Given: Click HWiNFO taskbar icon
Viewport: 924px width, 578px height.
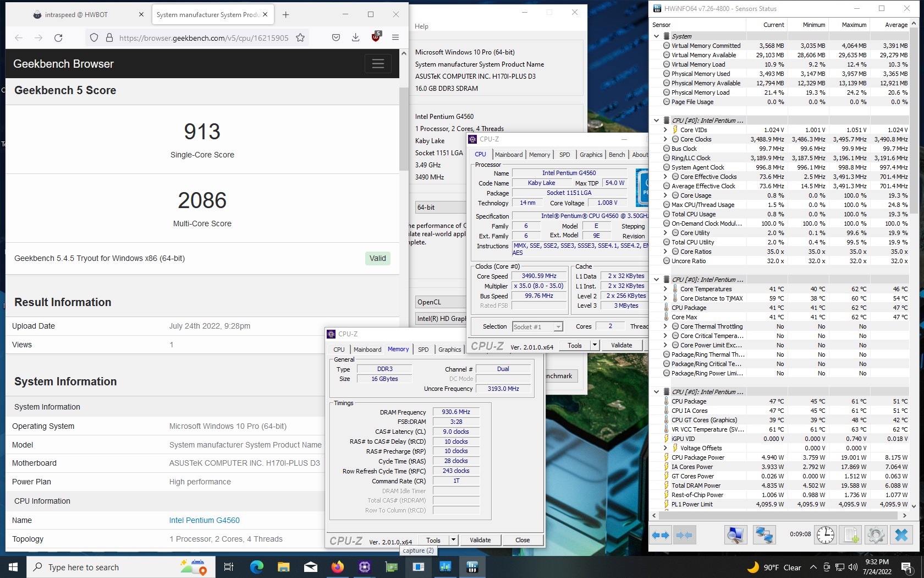Looking at the screenshot, I should click(x=472, y=567).
